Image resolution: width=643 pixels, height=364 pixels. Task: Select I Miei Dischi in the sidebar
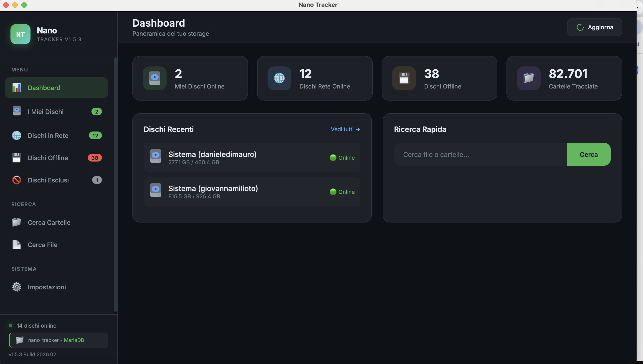(46, 111)
